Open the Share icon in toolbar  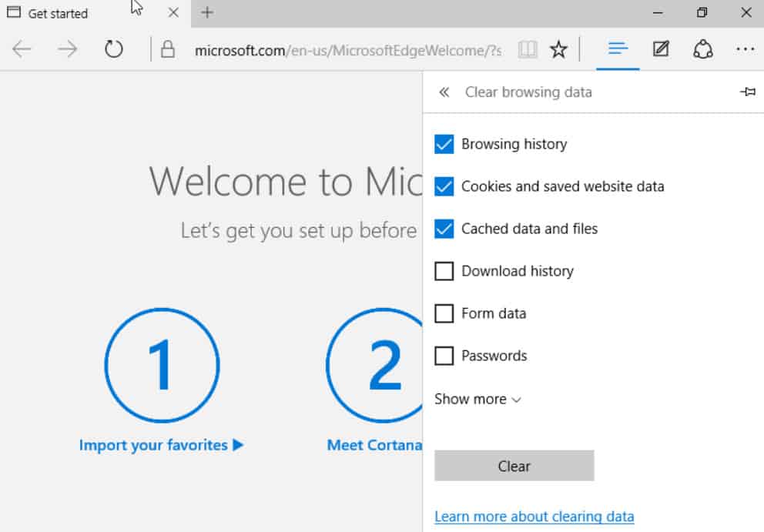point(702,49)
